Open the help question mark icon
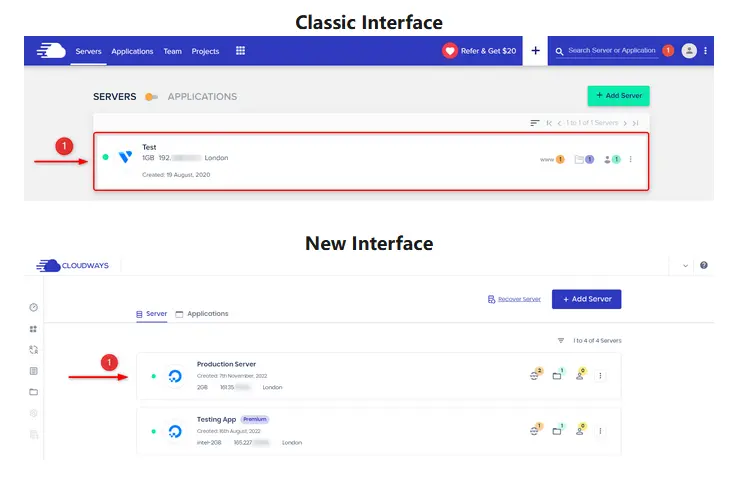Viewport: 740px width, 483px height. pyautogui.click(x=704, y=266)
